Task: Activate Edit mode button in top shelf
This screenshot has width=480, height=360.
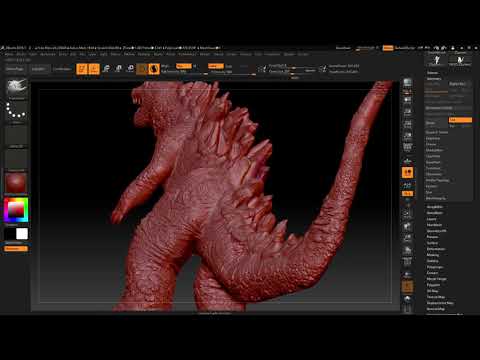Action: [82, 69]
